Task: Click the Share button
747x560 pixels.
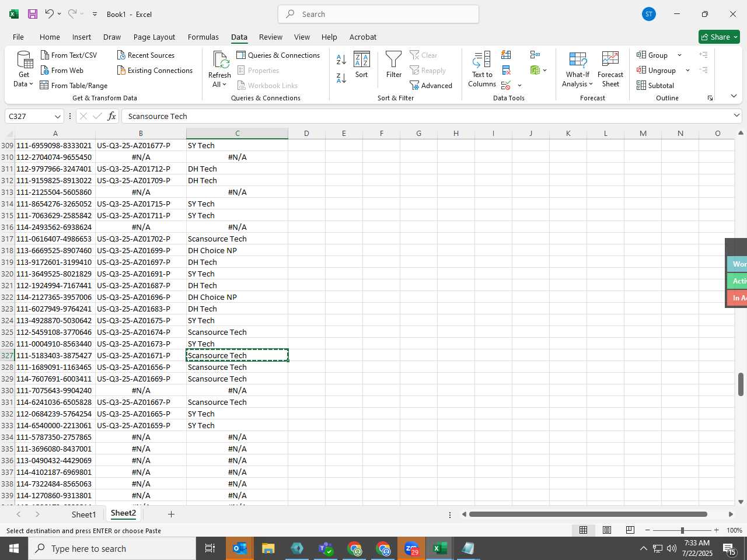Action: click(x=719, y=37)
